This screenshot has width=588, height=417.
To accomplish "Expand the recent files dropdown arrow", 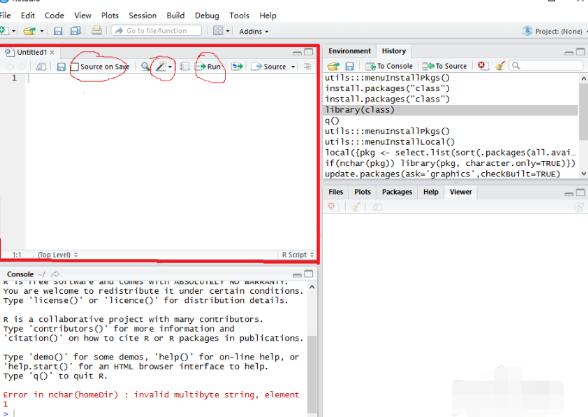I will 42,31.
